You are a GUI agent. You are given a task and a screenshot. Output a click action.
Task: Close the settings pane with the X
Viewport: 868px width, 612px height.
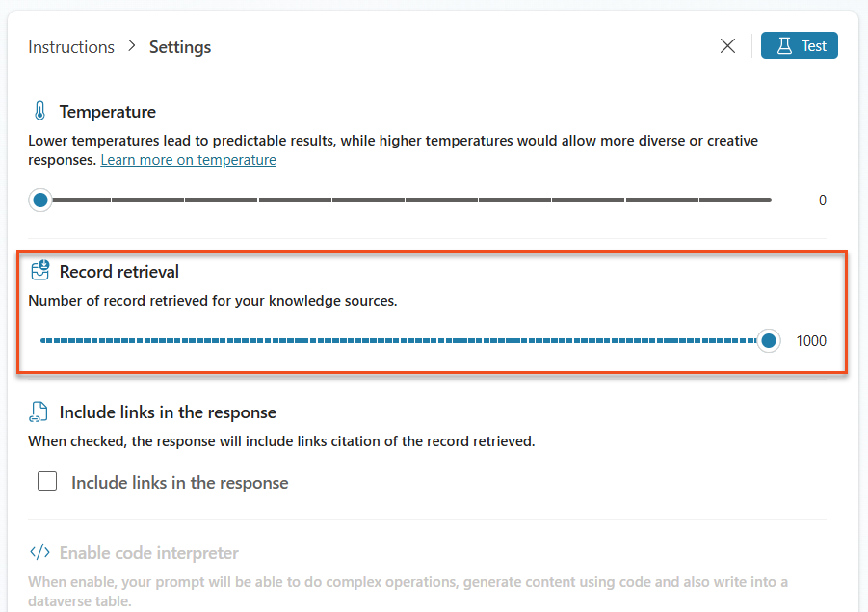(727, 45)
